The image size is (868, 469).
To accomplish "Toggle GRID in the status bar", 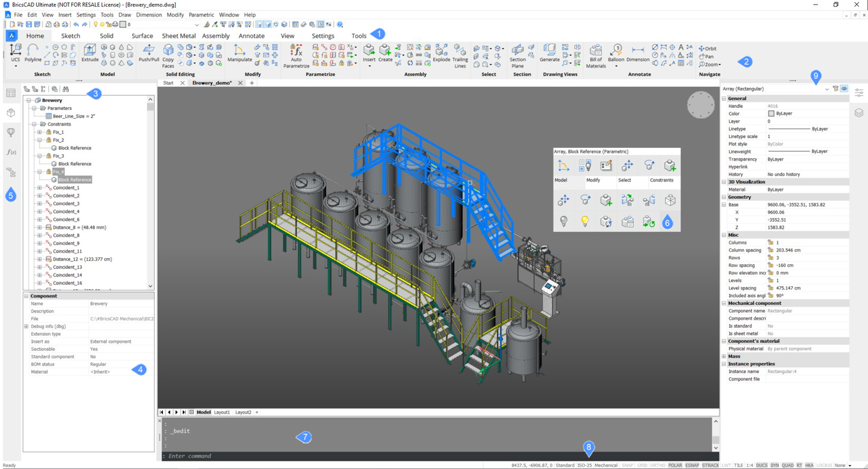I will coord(643,466).
